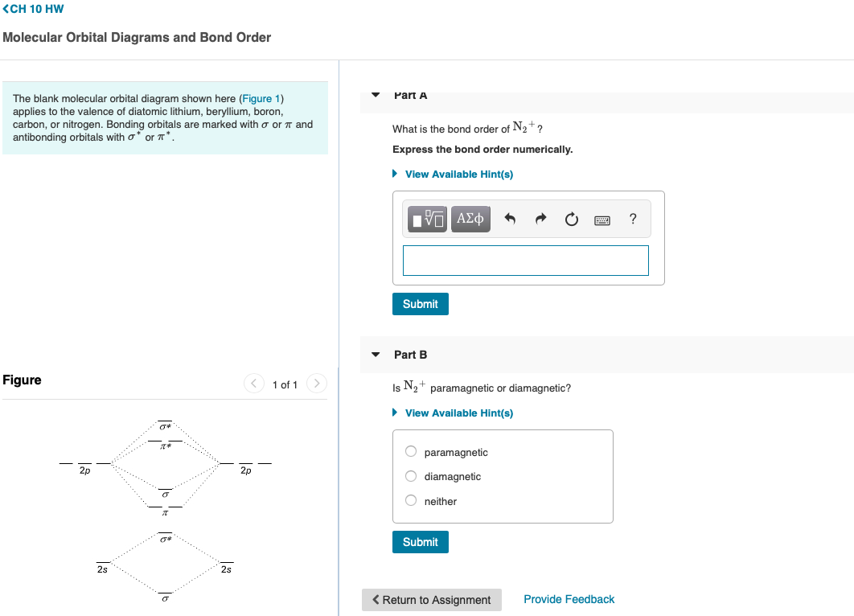Collapse the Part B section
This screenshot has height=616, width=854.
point(375,354)
